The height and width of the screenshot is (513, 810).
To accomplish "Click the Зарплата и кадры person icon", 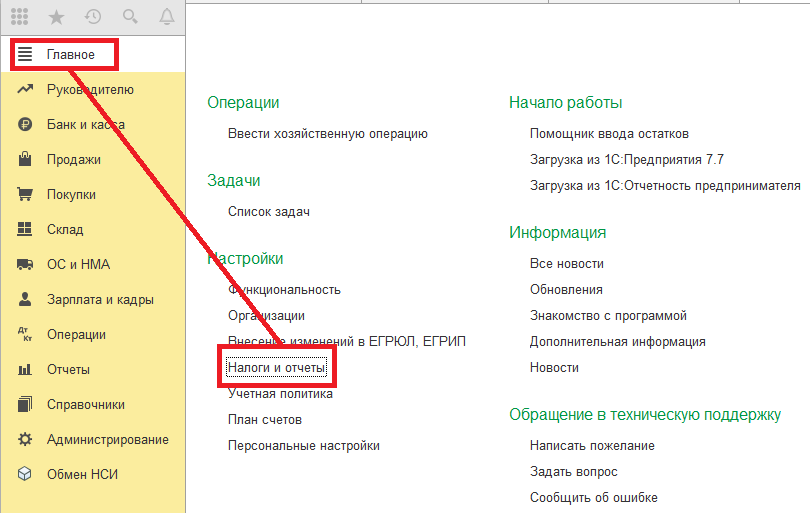I will 25,299.
